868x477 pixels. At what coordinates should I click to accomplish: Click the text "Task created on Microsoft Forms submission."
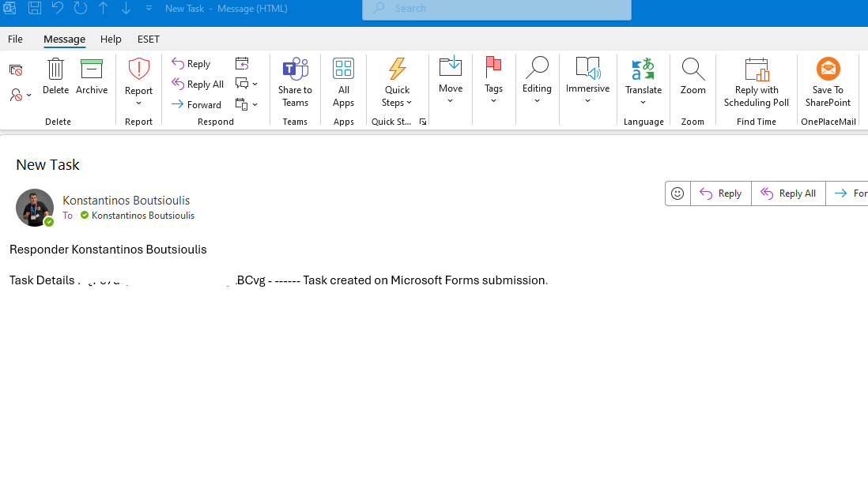point(425,280)
